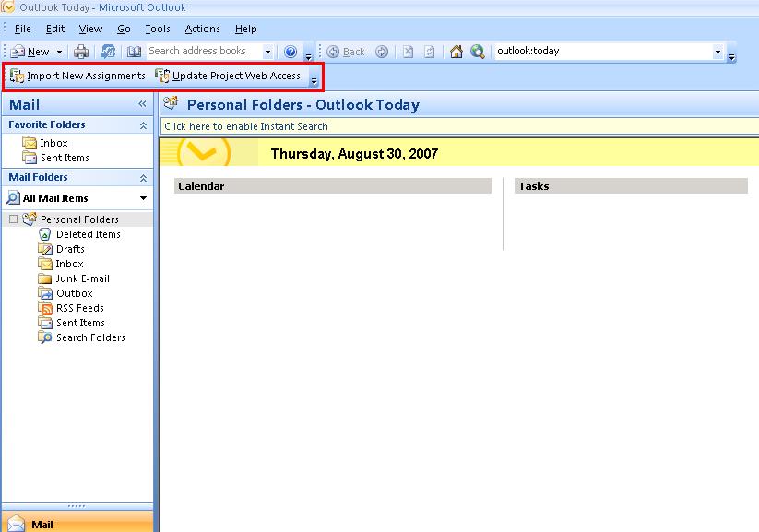This screenshot has height=532, width=759.
Task: Open the Go menu
Action: pyautogui.click(x=124, y=30)
